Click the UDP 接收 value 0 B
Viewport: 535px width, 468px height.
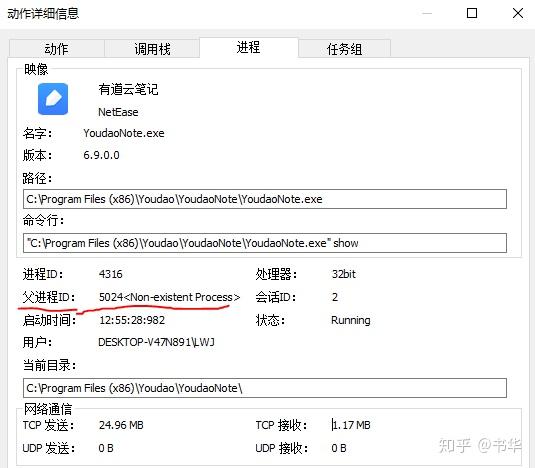(x=339, y=448)
